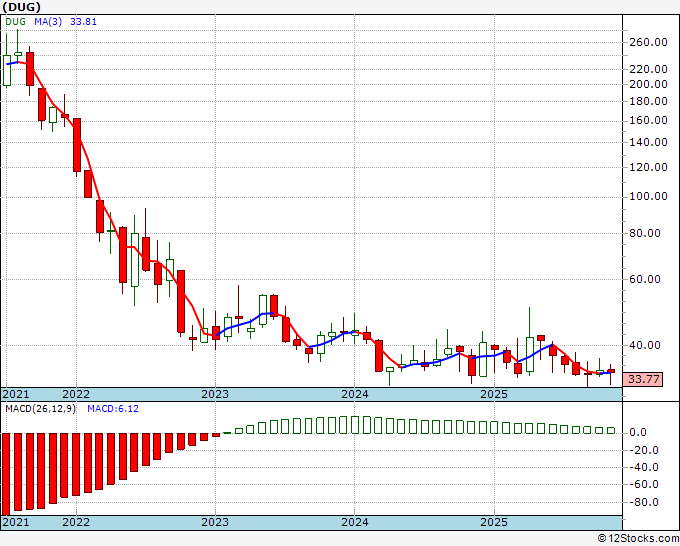Click the MACD(26,12,9) indicator label
This screenshot has height=546, width=680.
[40, 409]
